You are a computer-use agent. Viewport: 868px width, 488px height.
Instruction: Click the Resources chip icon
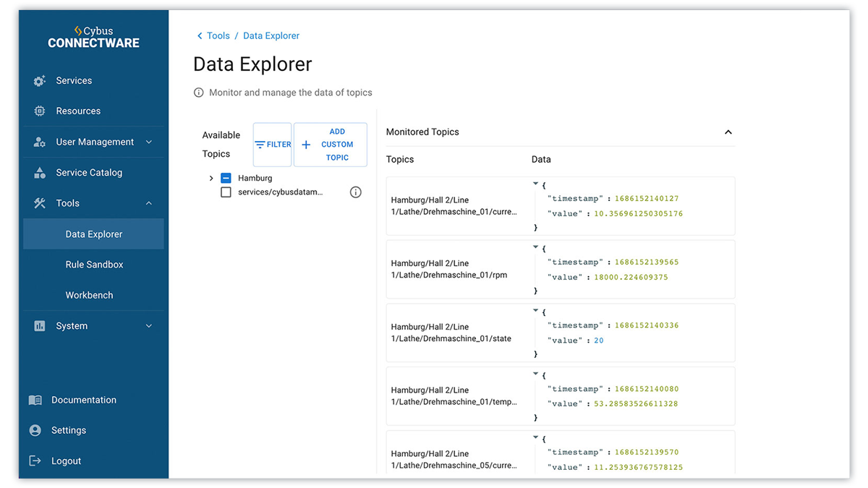pos(40,111)
